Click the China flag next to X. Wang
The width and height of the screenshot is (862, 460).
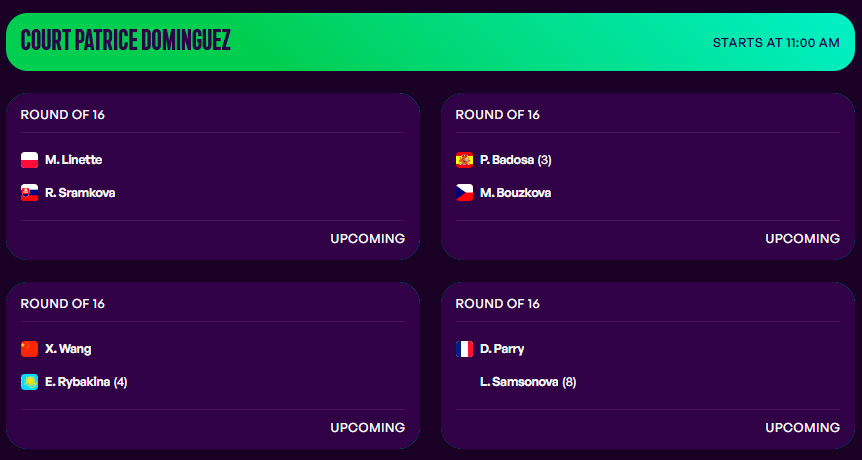pos(29,349)
